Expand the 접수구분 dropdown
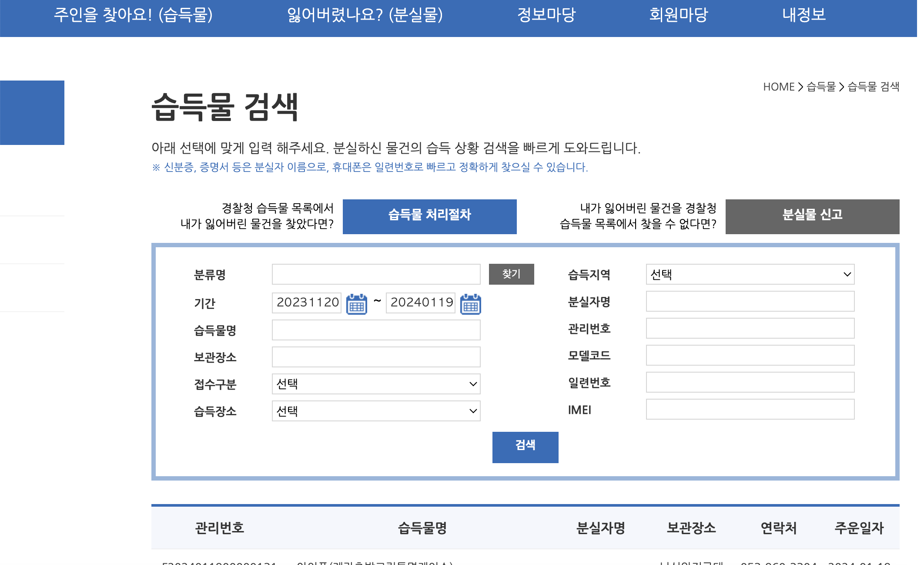 point(376,384)
